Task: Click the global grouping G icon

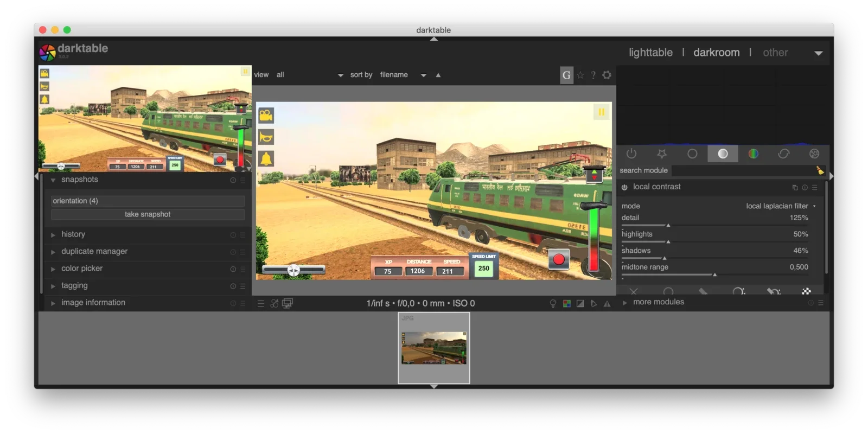Action: tap(566, 75)
